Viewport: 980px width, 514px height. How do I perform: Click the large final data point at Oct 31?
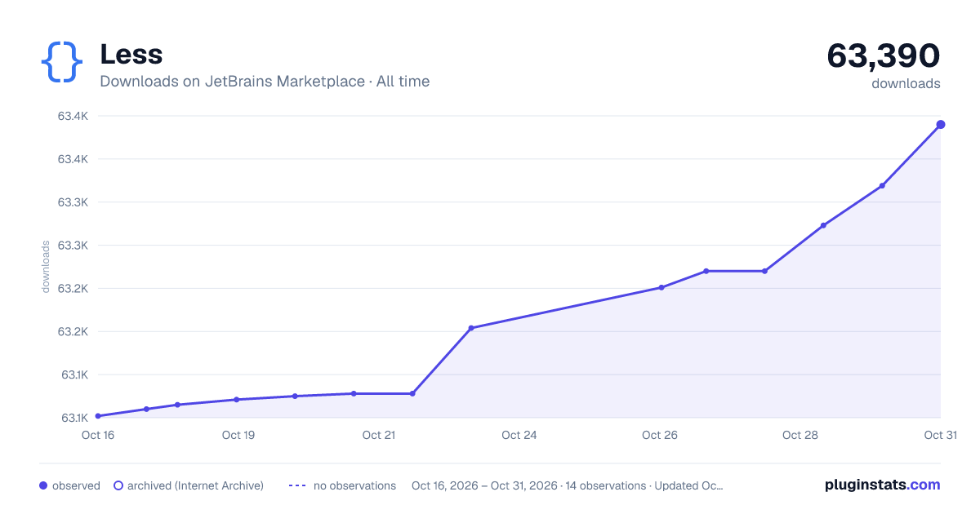pos(941,125)
